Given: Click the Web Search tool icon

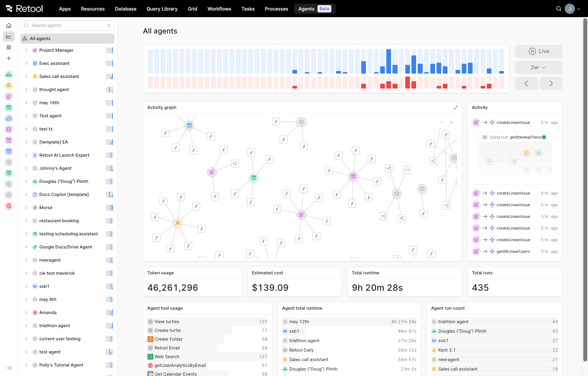Looking at the screenshot, I should (x=150, y=357).
